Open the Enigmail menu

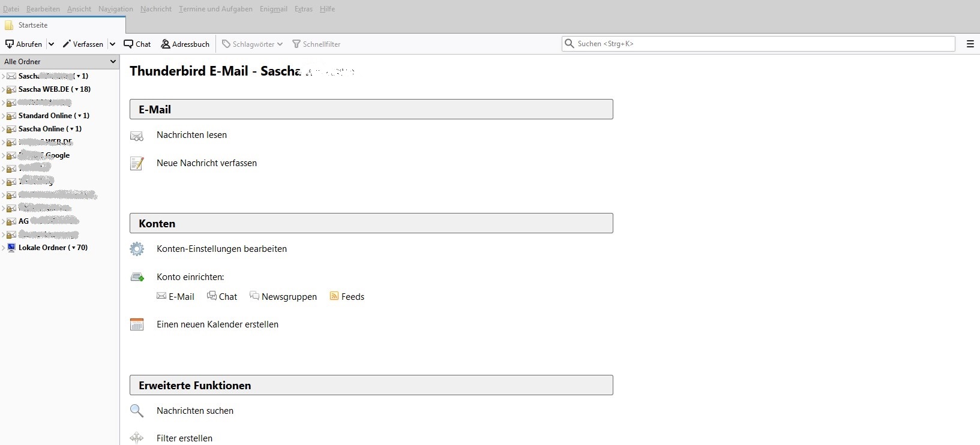tap(274, 9)
